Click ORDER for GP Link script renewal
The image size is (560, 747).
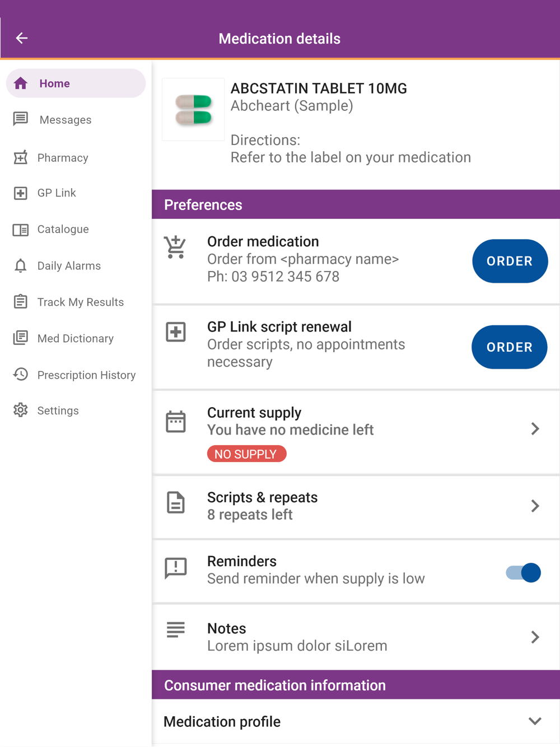tap(510, 347)
